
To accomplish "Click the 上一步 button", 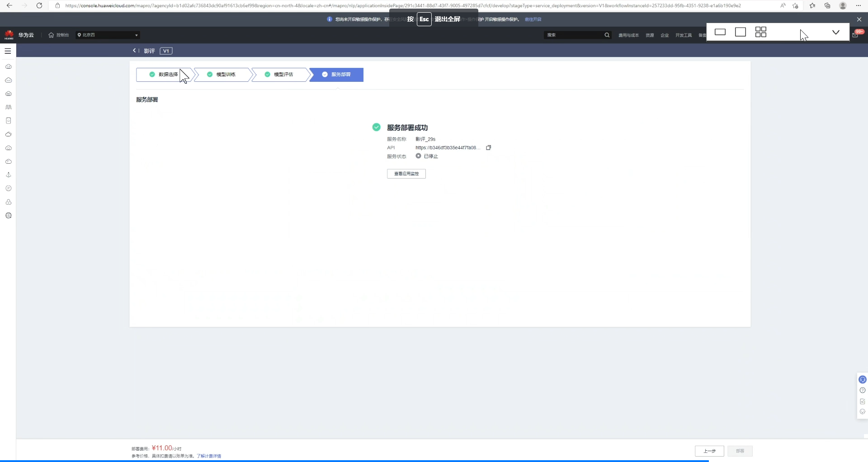I will pos(709,451).
